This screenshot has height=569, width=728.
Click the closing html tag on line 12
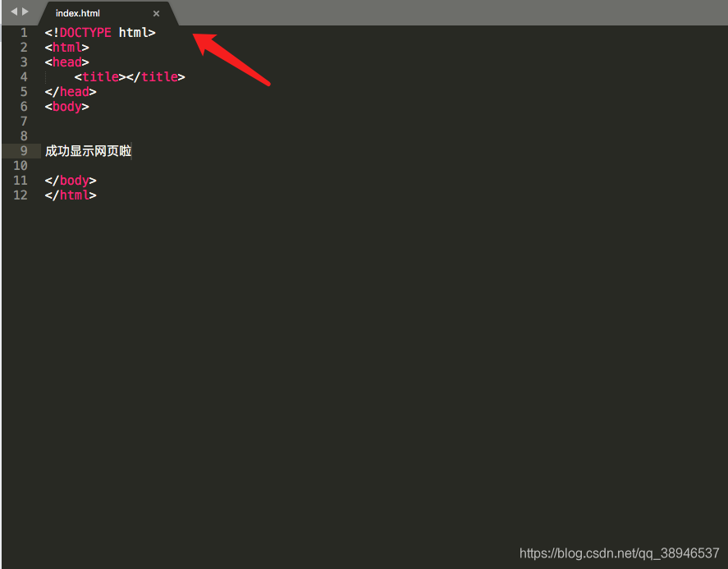click(x=71, y=195)
